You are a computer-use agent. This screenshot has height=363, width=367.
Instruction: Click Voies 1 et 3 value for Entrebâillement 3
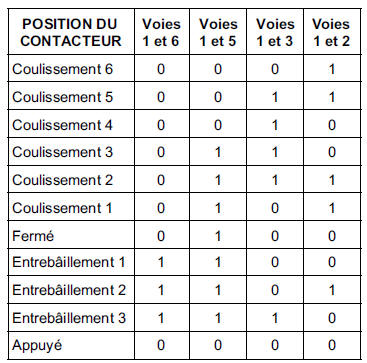pos(275,318)
